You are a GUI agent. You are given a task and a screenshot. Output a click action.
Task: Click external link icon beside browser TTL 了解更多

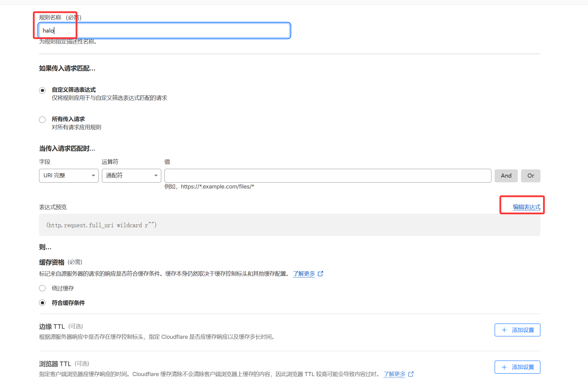coord(411,374)
